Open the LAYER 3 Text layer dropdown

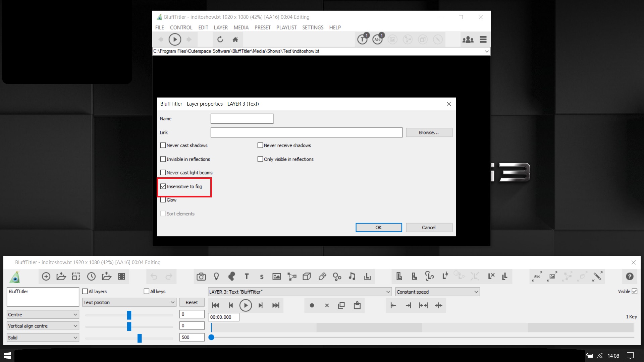pos(300,292)
